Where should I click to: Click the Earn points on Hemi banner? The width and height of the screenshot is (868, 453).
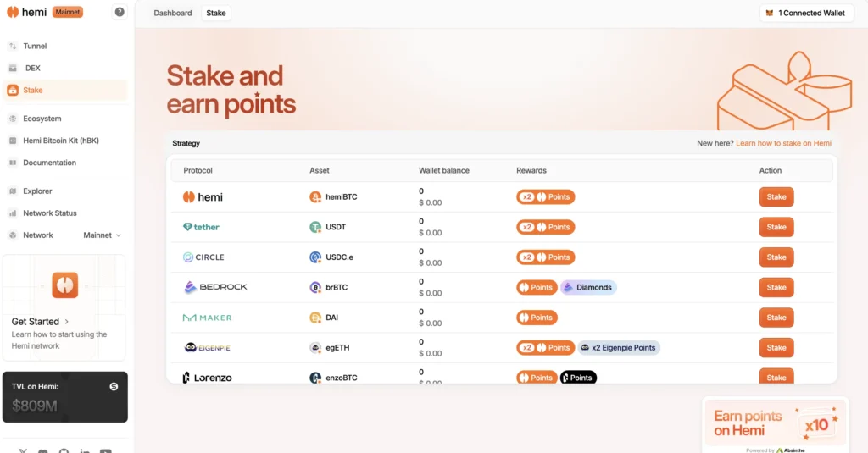click(775, 423)
